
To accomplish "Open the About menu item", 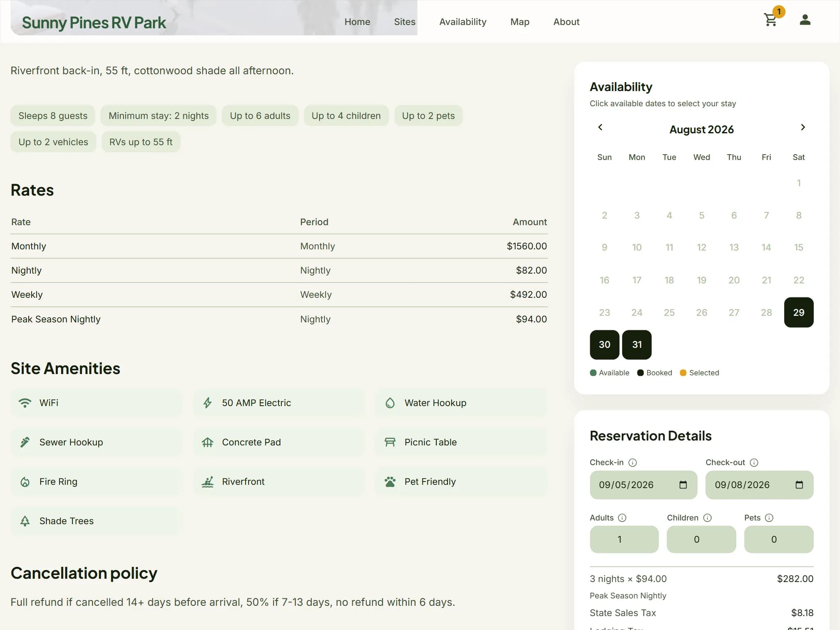I will [566, 22].
